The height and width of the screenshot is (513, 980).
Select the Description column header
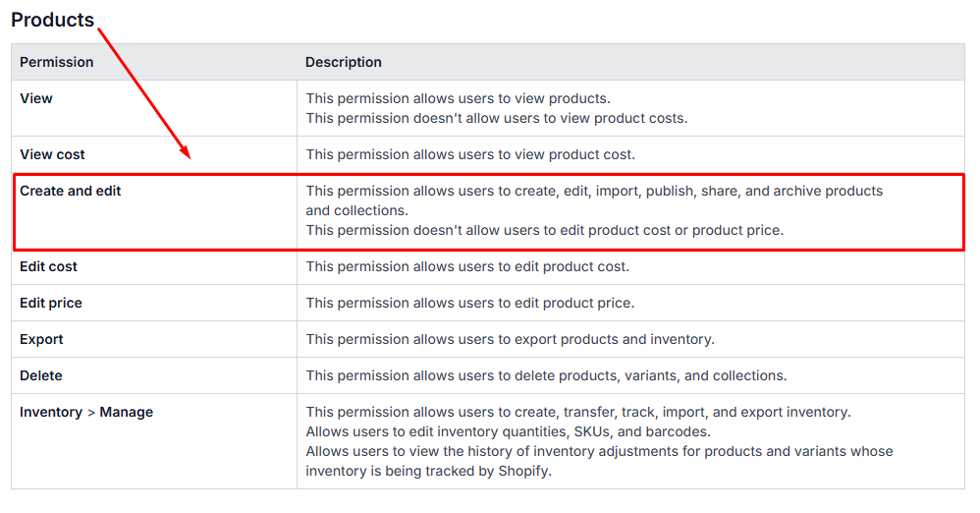coord(344,62)
